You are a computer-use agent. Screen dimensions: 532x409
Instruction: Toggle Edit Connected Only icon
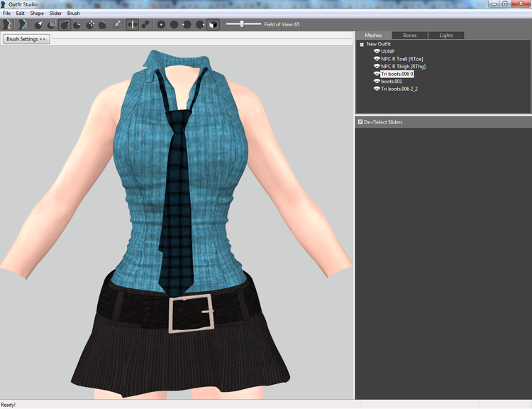(x=145, y=24)
